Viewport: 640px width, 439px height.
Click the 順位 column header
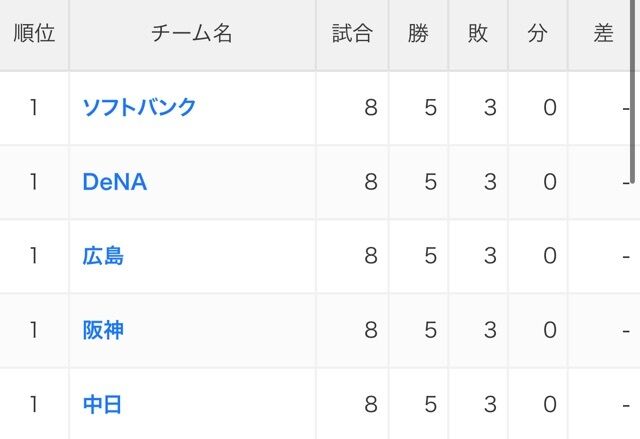[34, 33]
